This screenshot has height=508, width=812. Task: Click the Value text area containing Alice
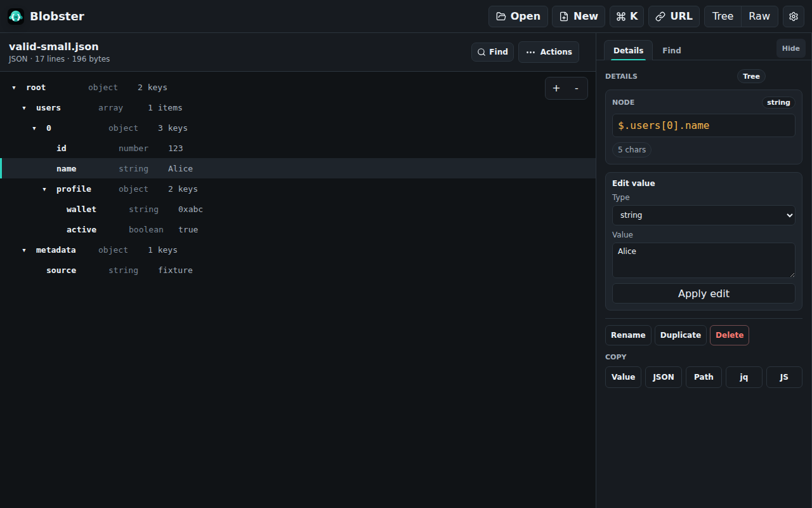(704, 260)
